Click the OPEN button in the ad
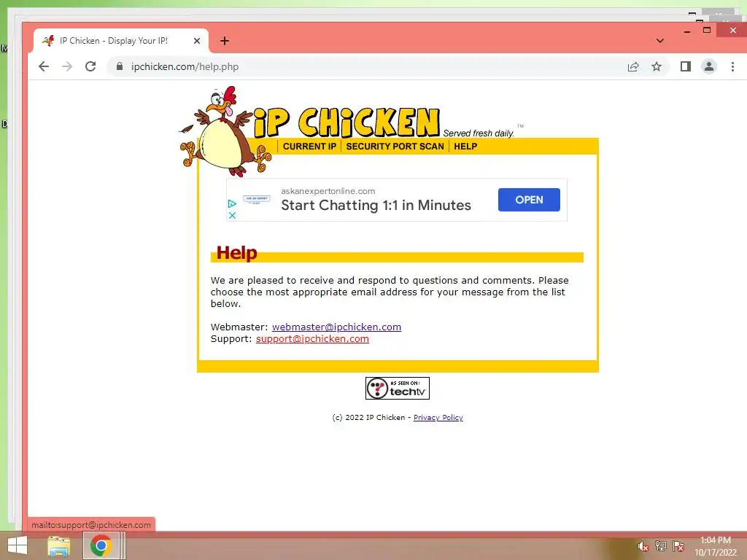 pos(529,200)
